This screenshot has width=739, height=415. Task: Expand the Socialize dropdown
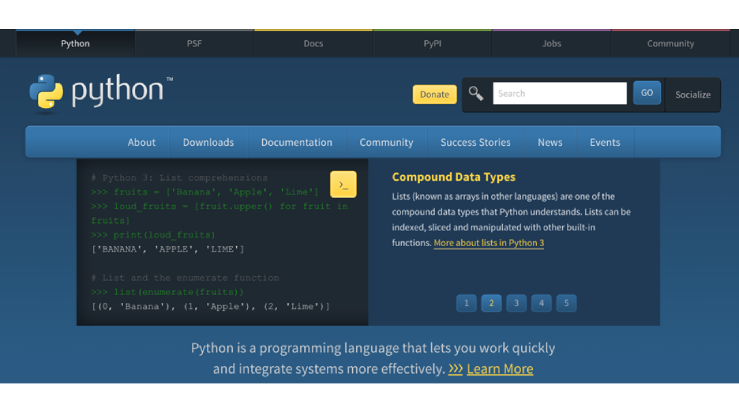(692, 94)
